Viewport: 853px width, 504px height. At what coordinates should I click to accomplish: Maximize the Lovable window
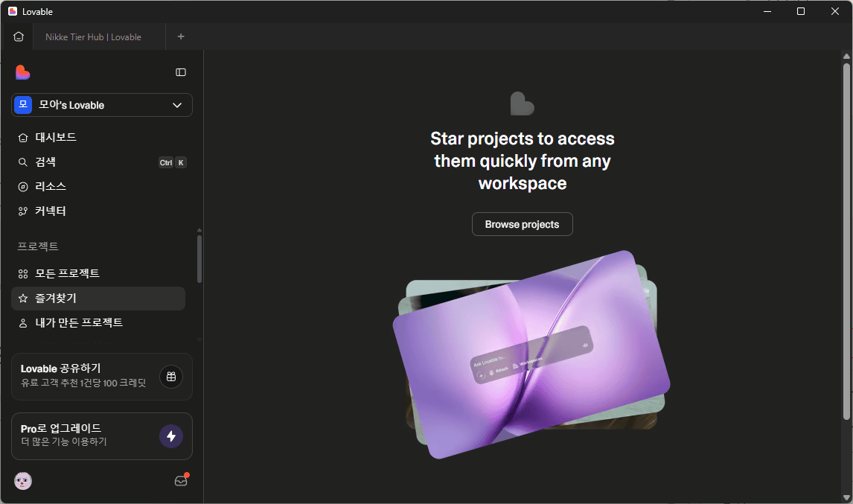(801, 11)
